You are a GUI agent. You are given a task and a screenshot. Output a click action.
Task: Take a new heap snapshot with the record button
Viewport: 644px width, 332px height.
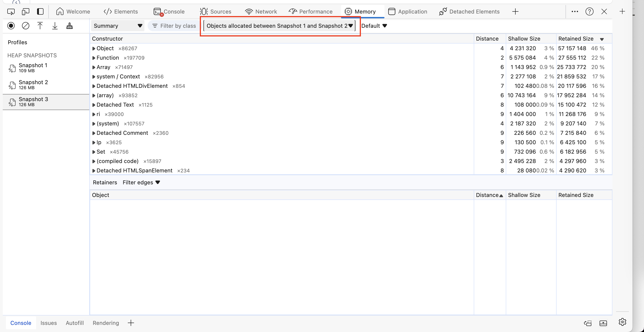coord(11,25)
